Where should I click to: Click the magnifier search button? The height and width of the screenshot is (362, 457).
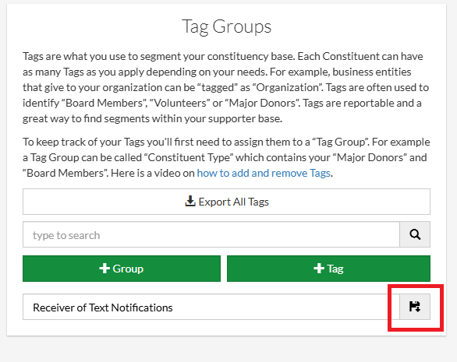(x=415, y=235)
